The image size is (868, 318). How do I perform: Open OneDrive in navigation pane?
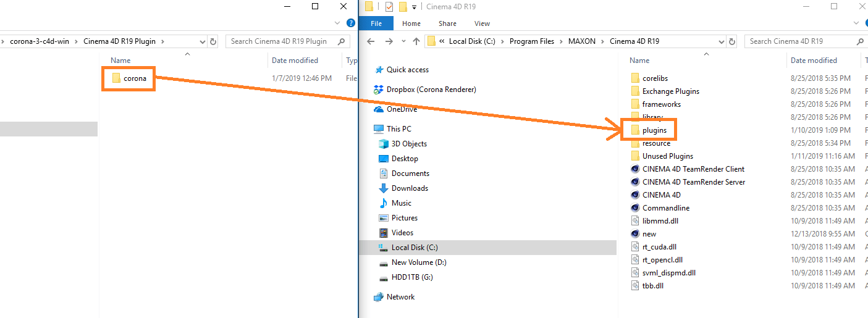coord(402,109)
